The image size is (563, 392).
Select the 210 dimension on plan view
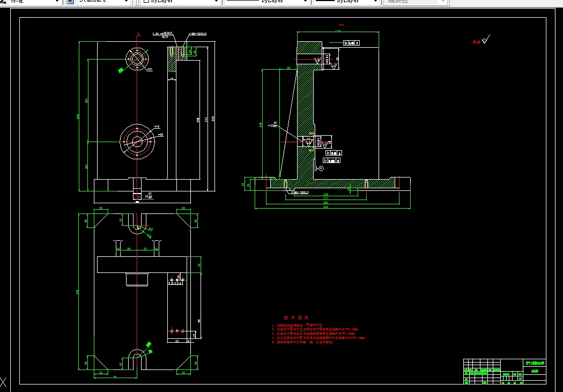click(78, 292)
